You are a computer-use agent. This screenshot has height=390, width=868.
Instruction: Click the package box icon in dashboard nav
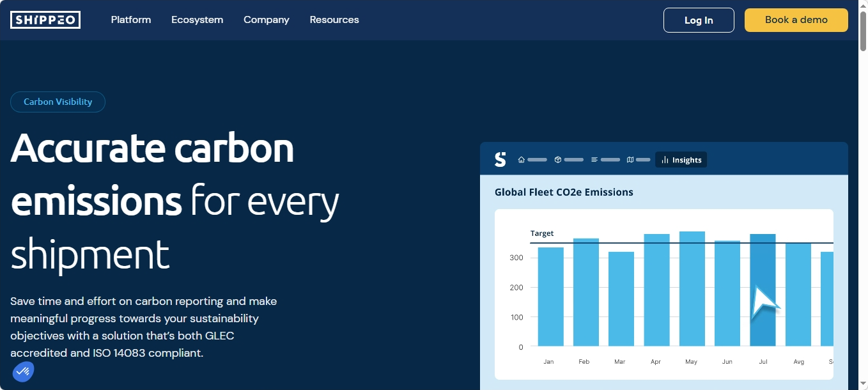(558, 160)
